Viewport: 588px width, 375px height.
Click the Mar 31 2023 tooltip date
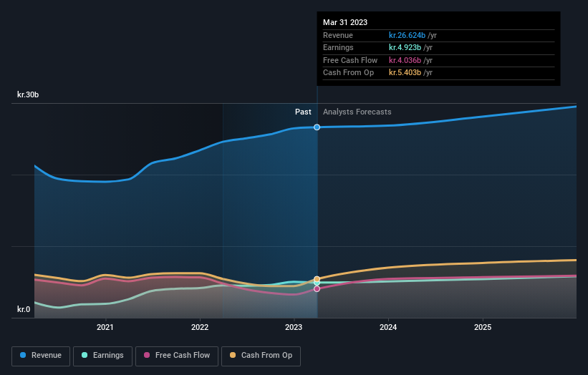click(345, 22)
